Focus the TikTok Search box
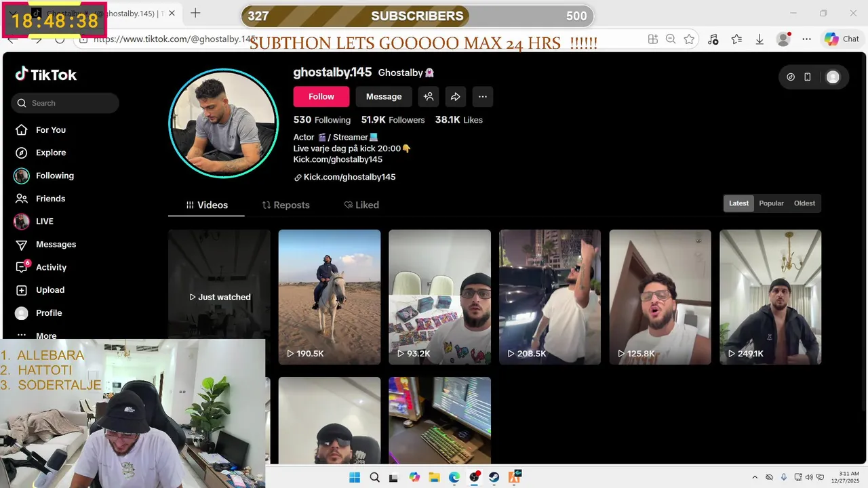868x488 pixels. (x=65, y=103)
